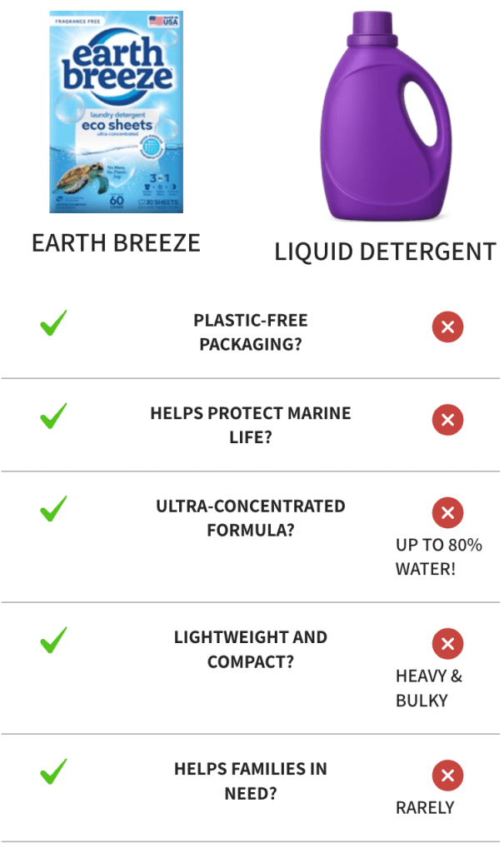This screenshot has height=853, width=504.
Task: Click the green checkmark for Helps Protect Marine Life
Action: tap(54, 416)
